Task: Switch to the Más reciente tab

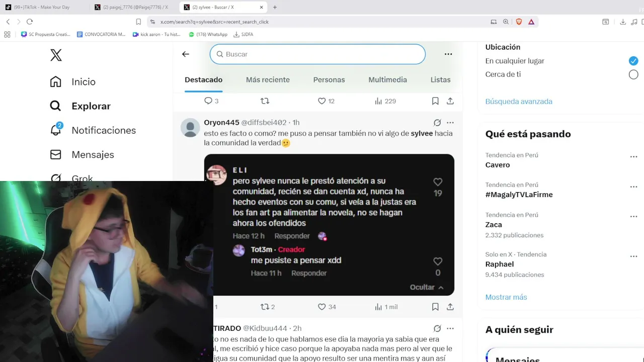Action: [x=268, y=80]
